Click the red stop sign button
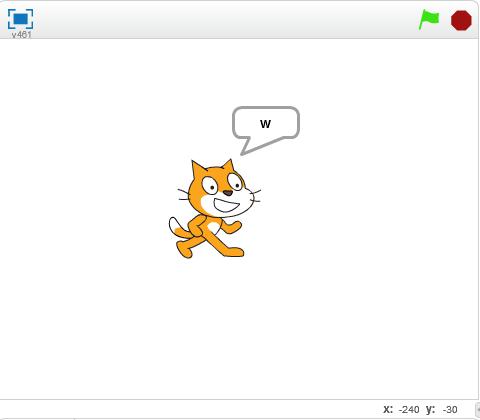This screenshot has width=480, height=420. click(x=461, y=20)
